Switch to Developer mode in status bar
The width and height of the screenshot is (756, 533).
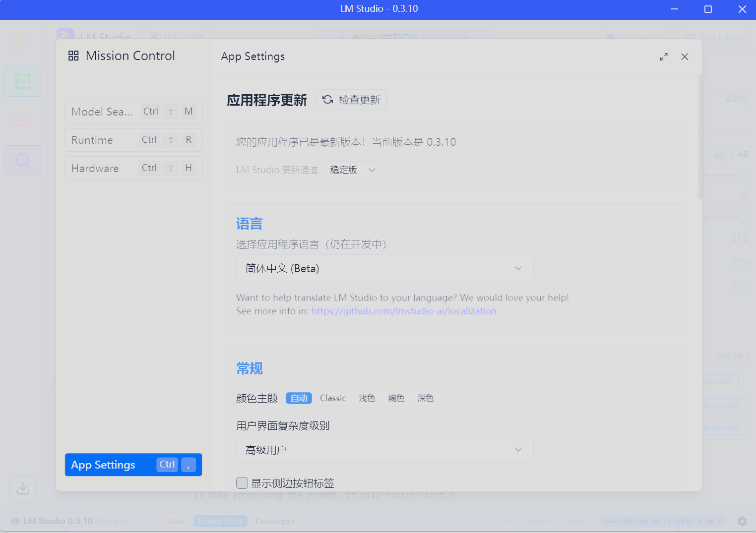pyautogui.click(x=275, y=521)
